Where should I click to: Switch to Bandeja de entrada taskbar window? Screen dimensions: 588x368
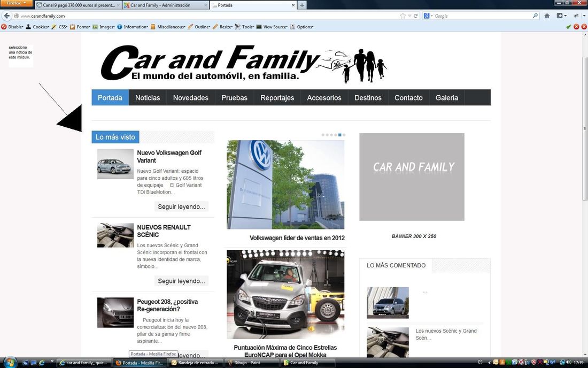coord(196,363)
